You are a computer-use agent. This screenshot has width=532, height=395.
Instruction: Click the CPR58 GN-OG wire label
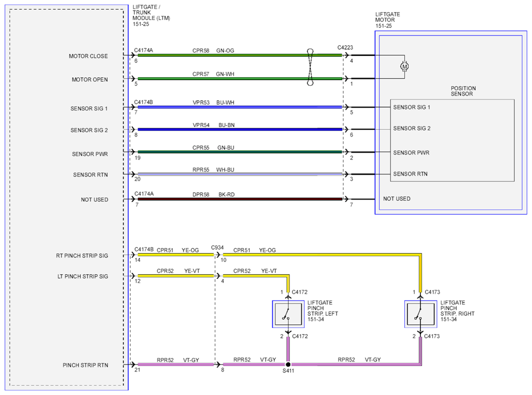pyautogui.click(x=213, y=51)
